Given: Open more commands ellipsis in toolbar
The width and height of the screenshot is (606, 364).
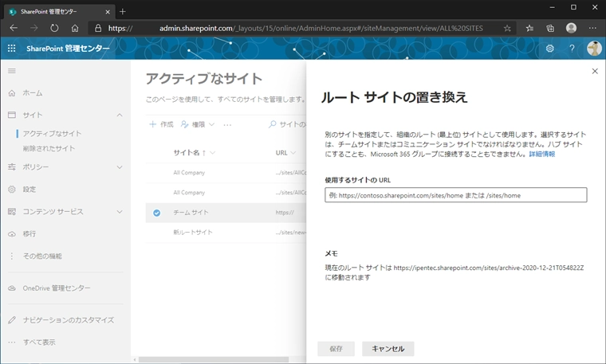Looking at the screenshot, I should [x=227, y=125].
